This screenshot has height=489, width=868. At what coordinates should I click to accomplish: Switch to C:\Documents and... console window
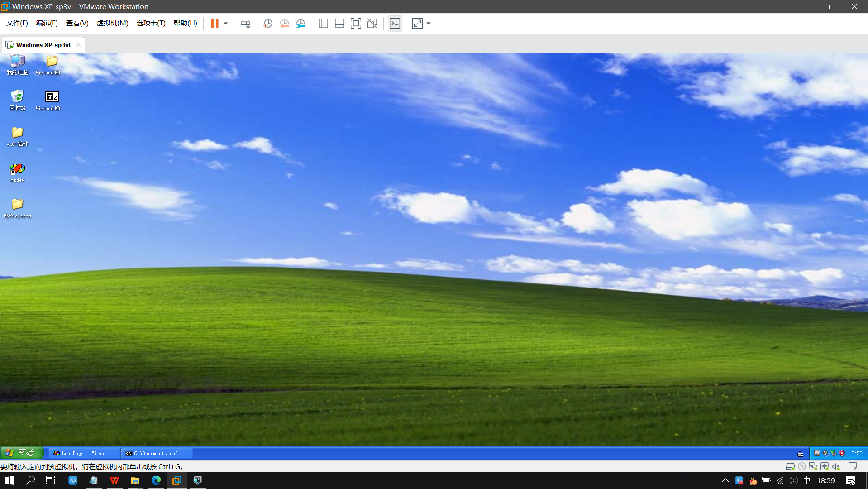157,453
